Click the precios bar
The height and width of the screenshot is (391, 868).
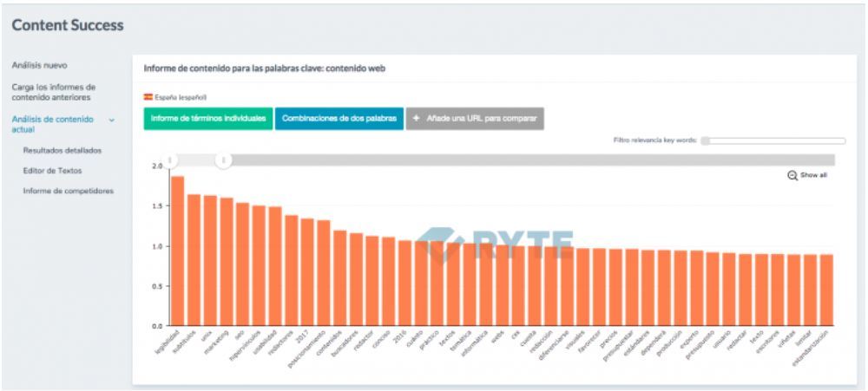point(615,287)
